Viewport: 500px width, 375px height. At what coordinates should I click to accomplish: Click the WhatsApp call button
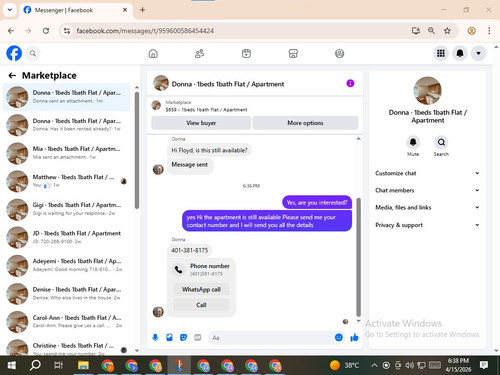201,289
